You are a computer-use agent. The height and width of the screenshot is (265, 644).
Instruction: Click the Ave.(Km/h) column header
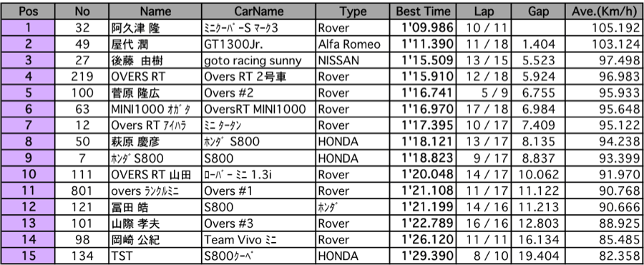pyautogui.click(x=603, y=11)
